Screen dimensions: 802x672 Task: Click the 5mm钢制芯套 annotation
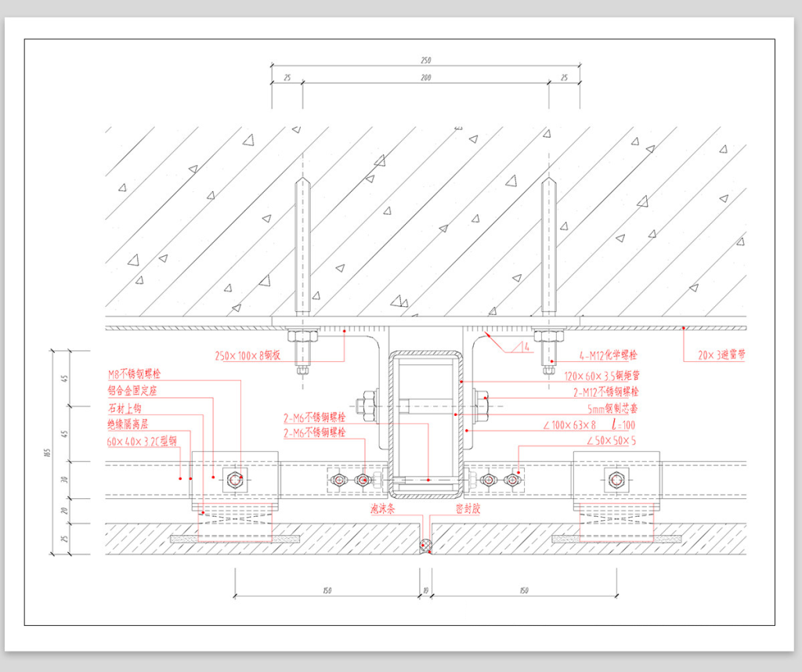click(x=612, y=408)
